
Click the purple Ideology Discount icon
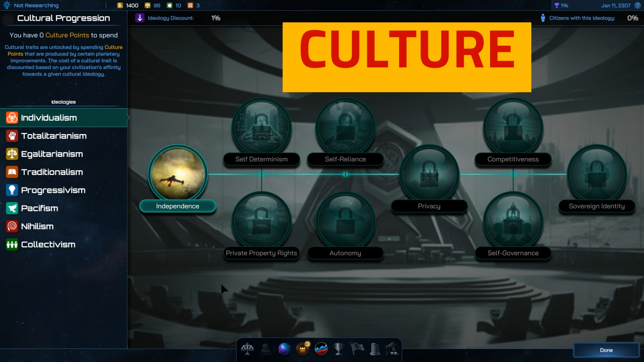tap(140, 18)
